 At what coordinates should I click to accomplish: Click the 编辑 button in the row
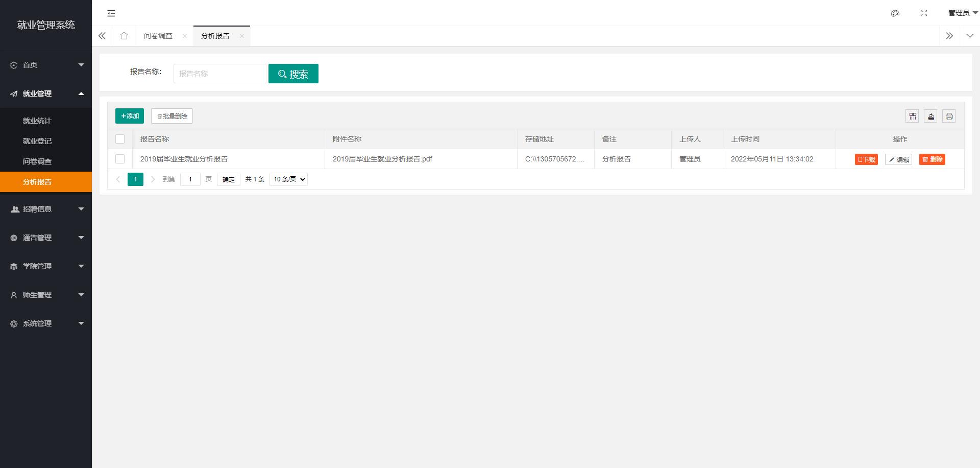click(x=898, y=159)
